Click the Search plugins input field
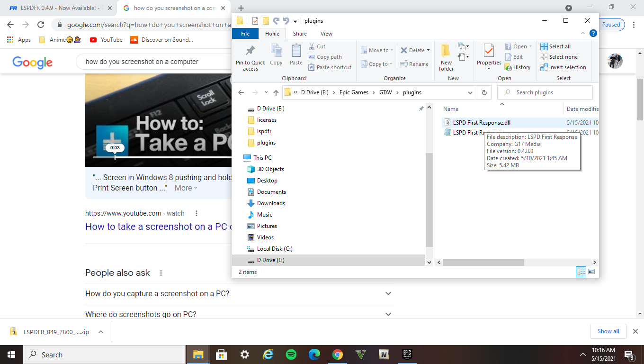The height and width of the screenshot is (364, 644). click(549, 92)
